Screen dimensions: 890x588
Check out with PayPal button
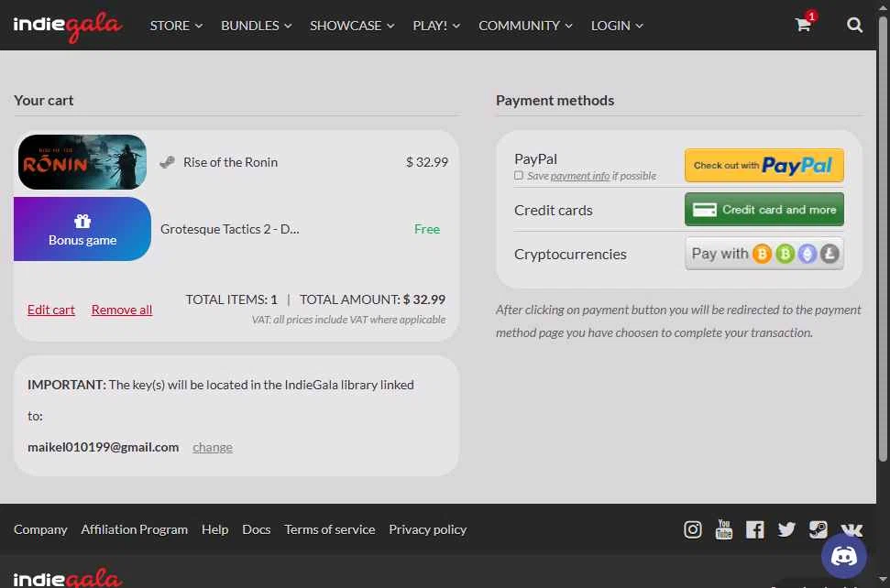click(x=764, y=165)
